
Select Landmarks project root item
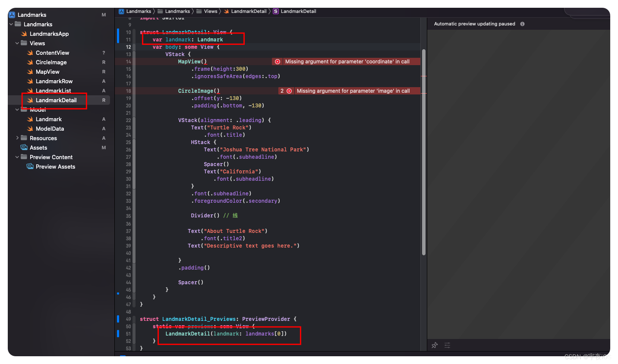32,15
